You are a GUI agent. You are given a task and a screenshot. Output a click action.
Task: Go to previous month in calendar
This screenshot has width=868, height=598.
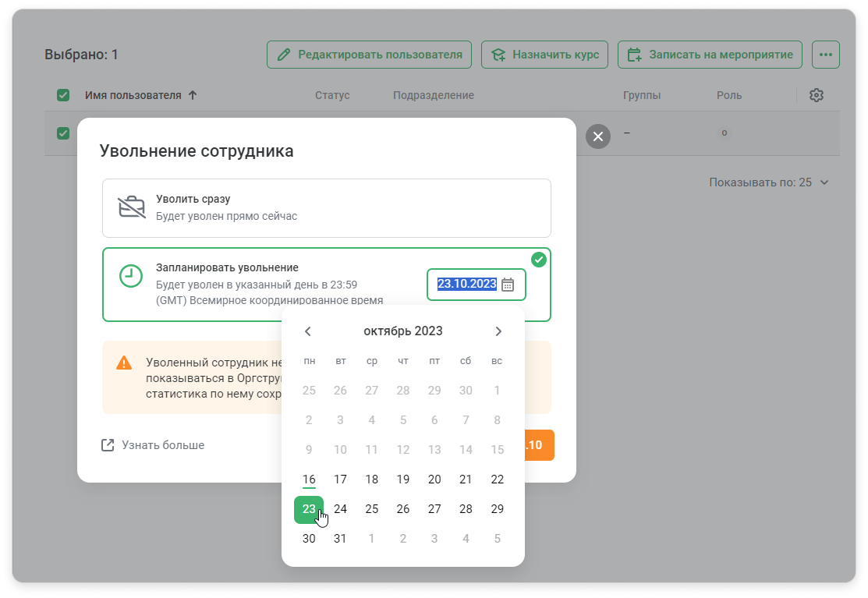(308, 331)
